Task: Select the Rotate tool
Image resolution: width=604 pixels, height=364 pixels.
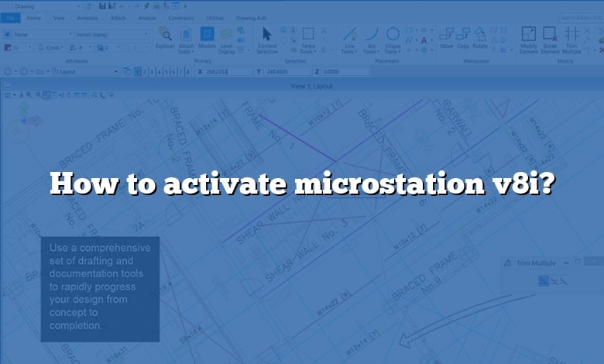Action: (480, 38)
